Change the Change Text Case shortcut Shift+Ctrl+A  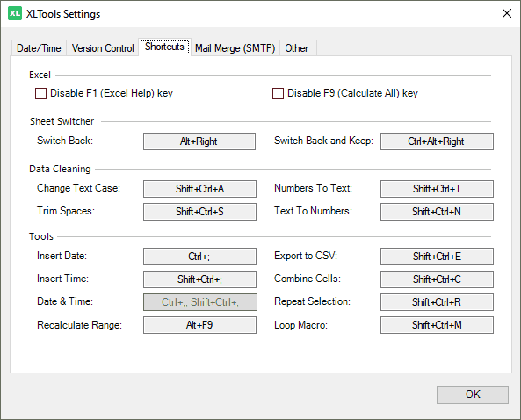click(199, 189)
